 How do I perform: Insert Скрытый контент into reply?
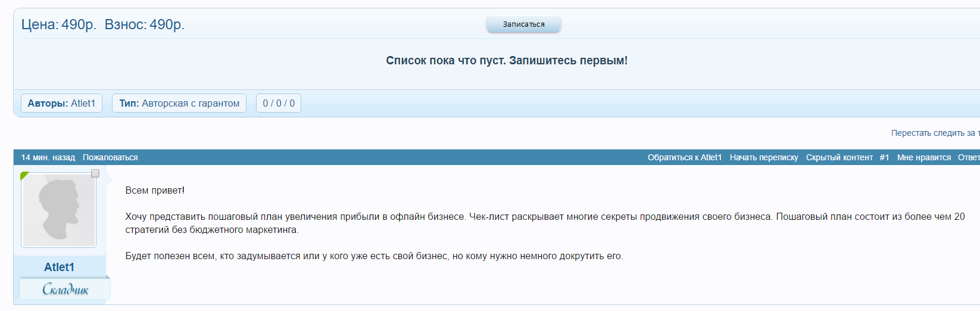839,157
